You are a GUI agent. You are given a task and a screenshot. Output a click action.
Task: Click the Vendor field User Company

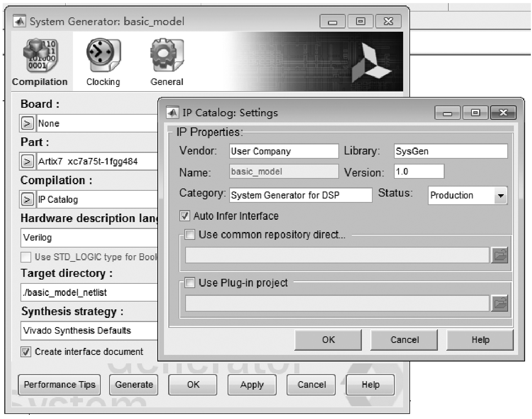click(284, 151)
